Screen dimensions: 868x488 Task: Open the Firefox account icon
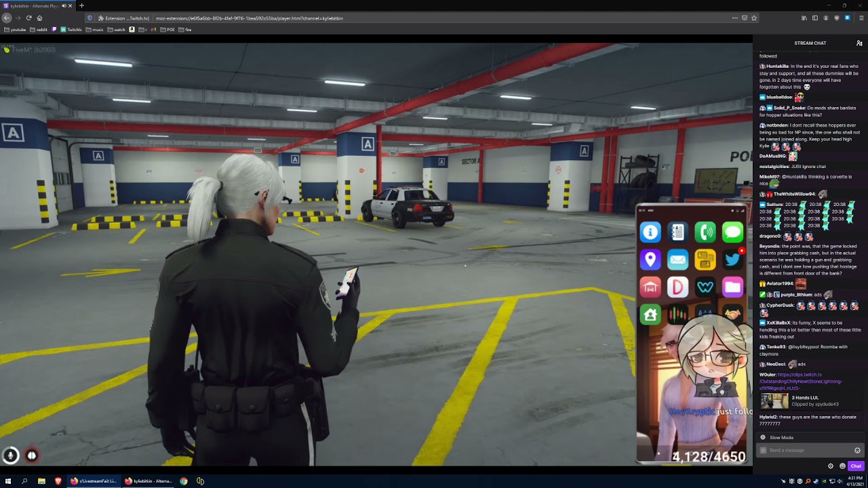tap(826, 18)
